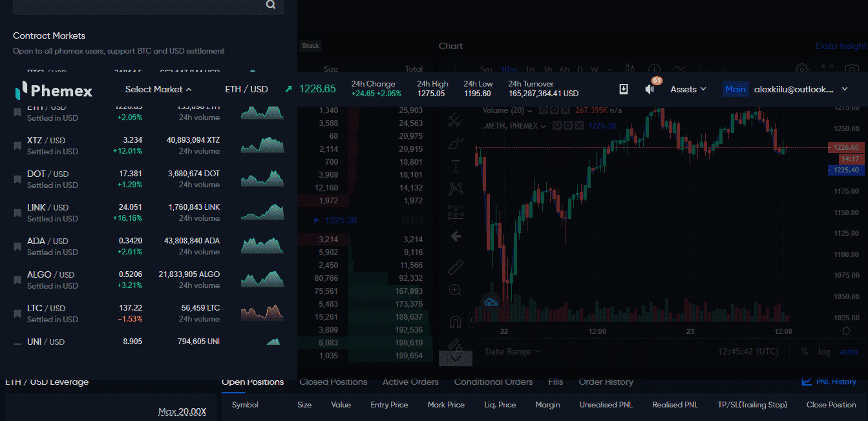Take a chart snapshot camera icon
The height and width of the screenshot is (421, 868).
(852, 69)
